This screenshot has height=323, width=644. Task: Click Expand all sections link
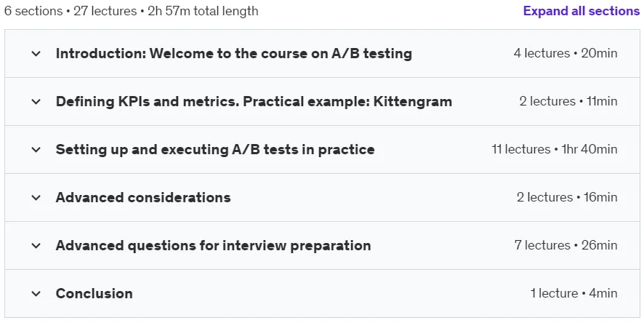[581, 11]
